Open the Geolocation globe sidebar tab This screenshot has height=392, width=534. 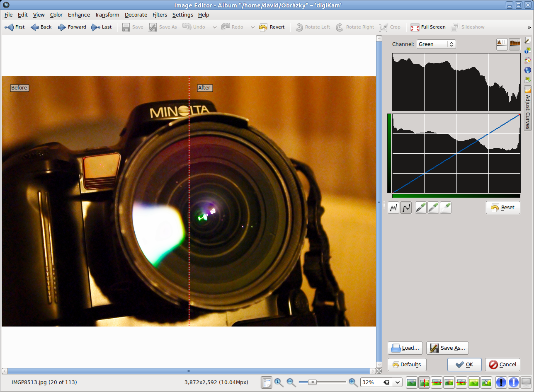[528, 70]
